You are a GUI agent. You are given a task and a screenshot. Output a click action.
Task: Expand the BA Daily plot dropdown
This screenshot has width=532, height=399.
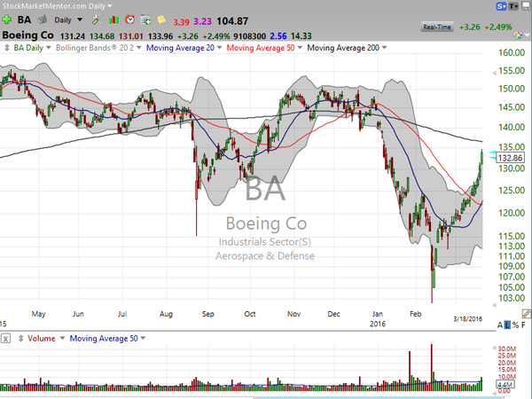click(x=49, y=48)
